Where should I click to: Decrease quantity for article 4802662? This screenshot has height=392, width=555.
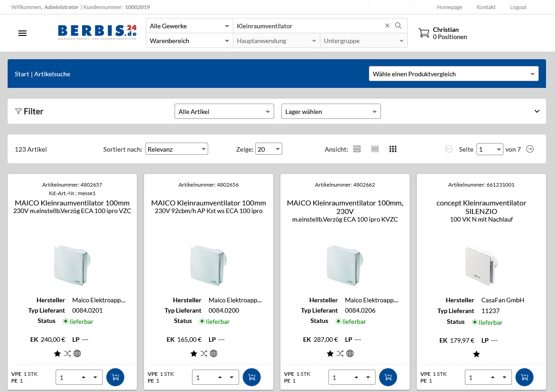(x=368, y=377)
